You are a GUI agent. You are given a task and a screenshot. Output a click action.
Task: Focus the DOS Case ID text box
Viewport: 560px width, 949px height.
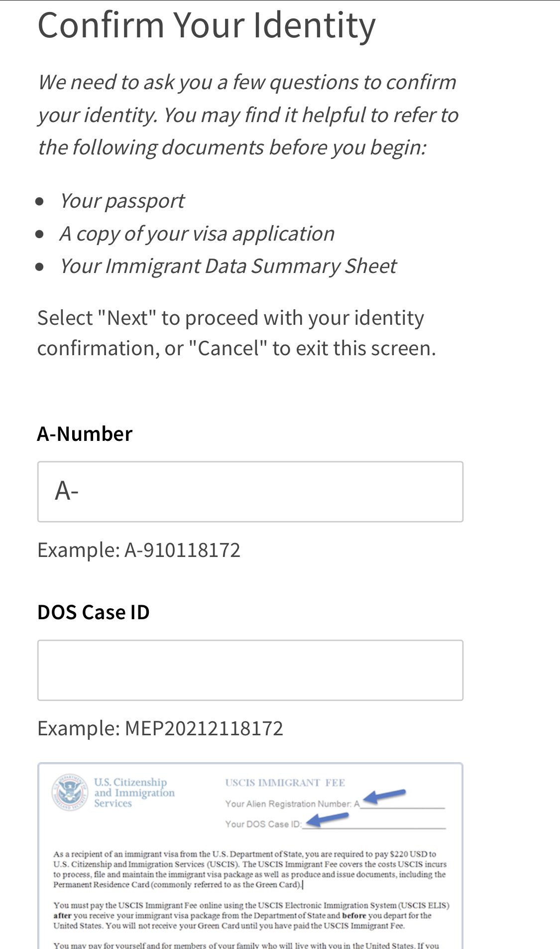[x=250, y=670]
